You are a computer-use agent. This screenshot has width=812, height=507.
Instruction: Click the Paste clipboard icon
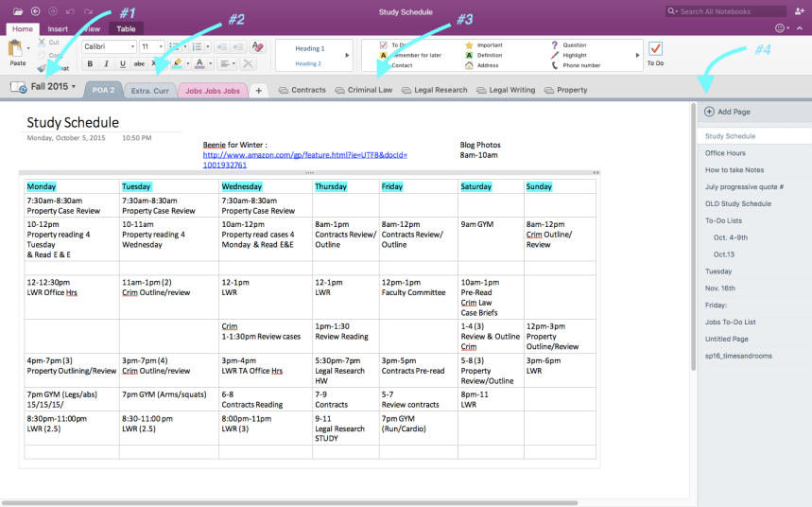click(x=17, y=49)
